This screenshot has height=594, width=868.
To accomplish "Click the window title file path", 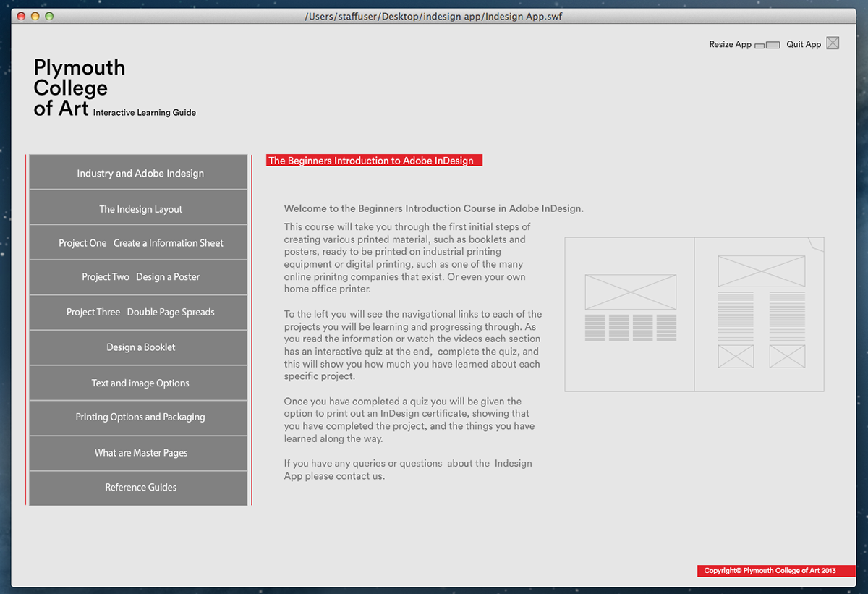I will (434, 16).
